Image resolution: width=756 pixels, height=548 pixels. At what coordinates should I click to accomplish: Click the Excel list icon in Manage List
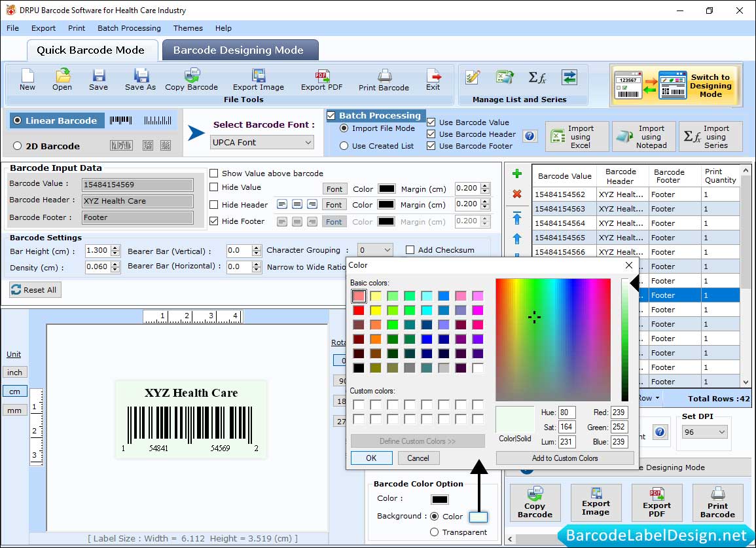point(505,77)
